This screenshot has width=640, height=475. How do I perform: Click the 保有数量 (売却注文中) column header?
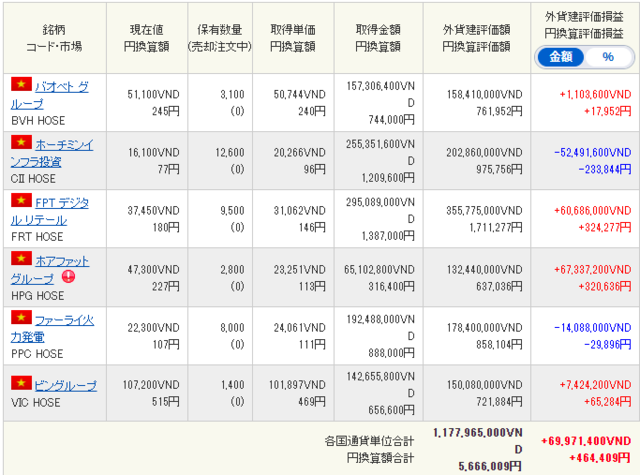click(220, 38)
